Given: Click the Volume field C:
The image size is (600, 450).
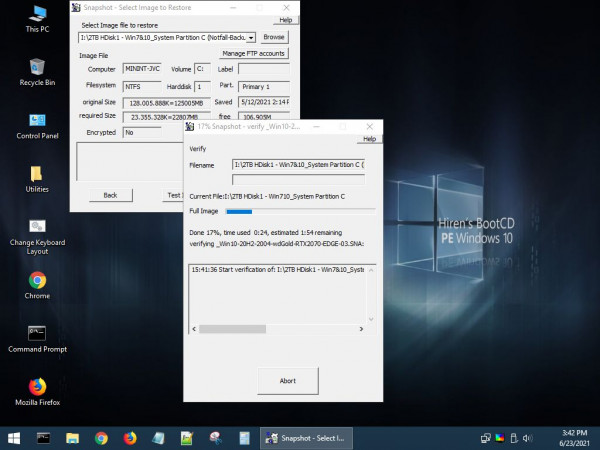Looking at the screenshot, I should pos(202,69).
